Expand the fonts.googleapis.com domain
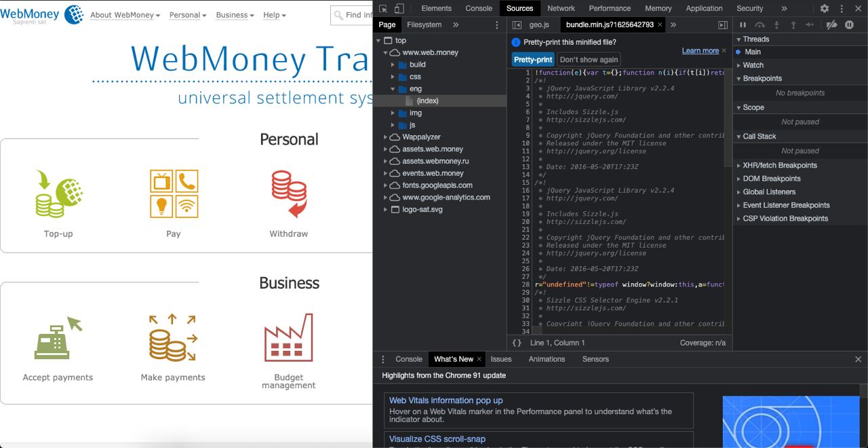The image size is (868, 448). (x=385, y=185)
